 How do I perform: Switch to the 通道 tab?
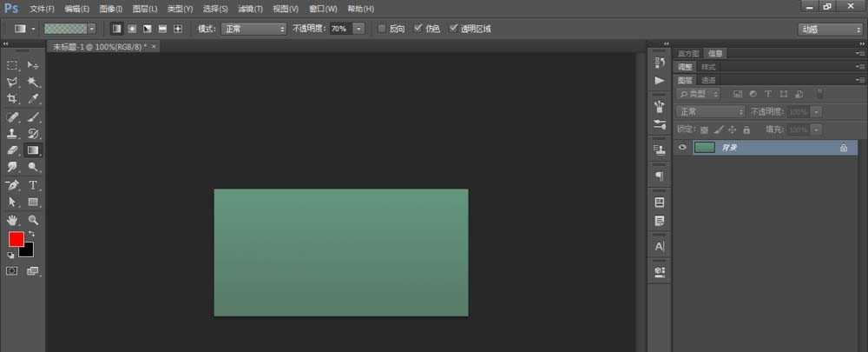709,80
